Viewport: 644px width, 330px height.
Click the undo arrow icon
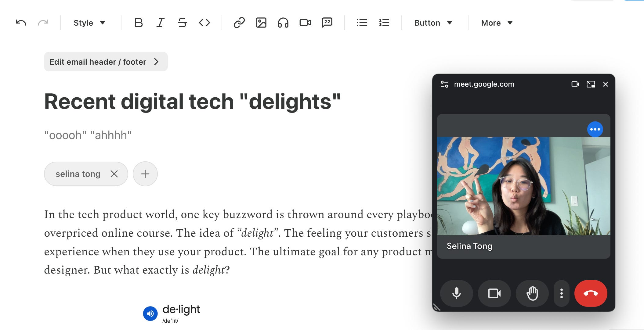tap(21, 23)
